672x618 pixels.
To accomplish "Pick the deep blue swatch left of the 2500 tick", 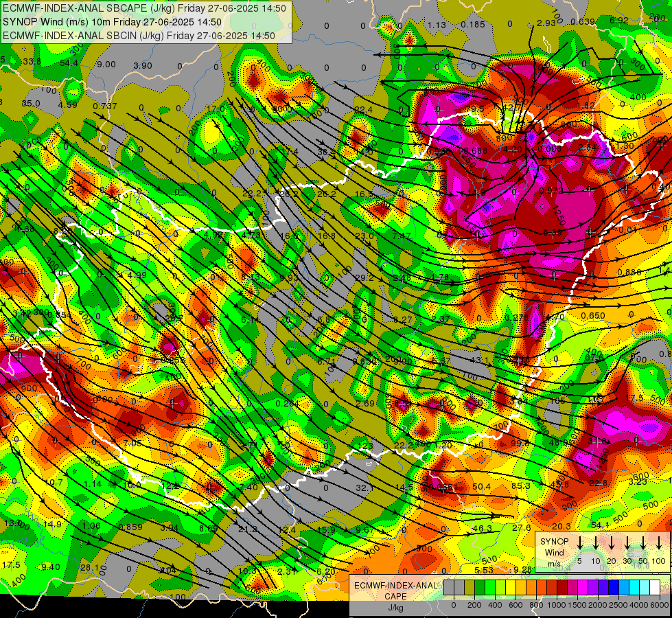I will 614,587.
